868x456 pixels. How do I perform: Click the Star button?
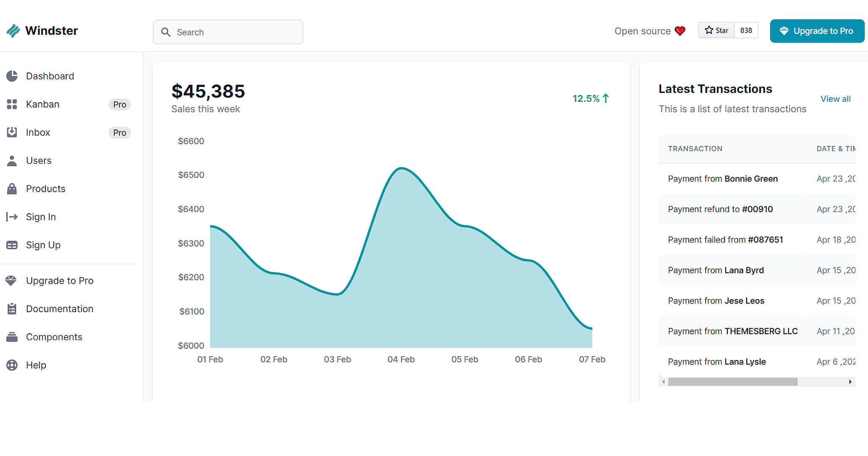716,30
